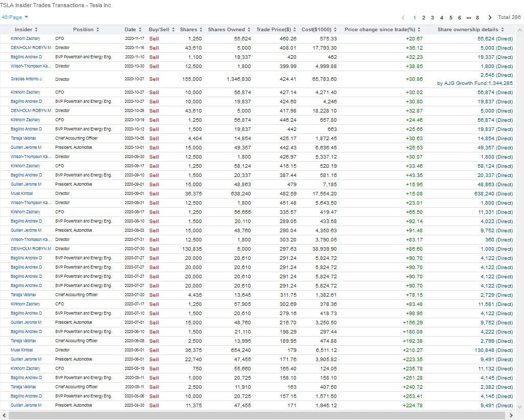
Task: Click the '+253.41' price change cell
Action: [413, 396]
